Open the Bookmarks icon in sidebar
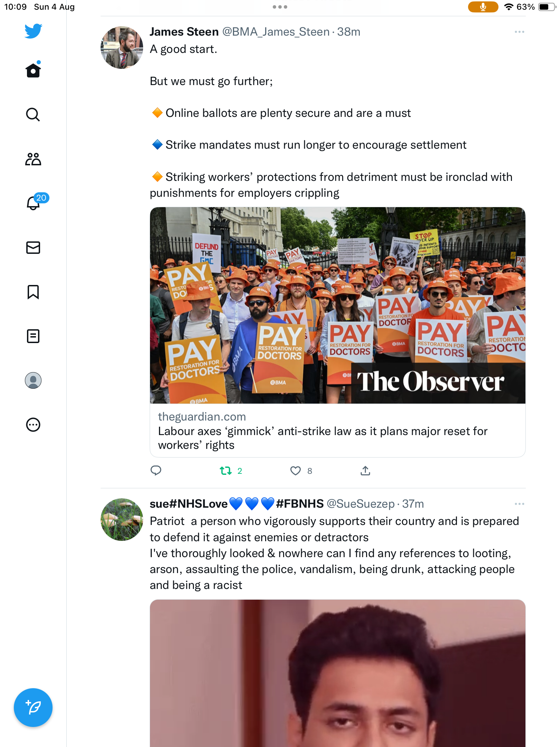Viewport: 560px width, 747px height. (33, 292)
